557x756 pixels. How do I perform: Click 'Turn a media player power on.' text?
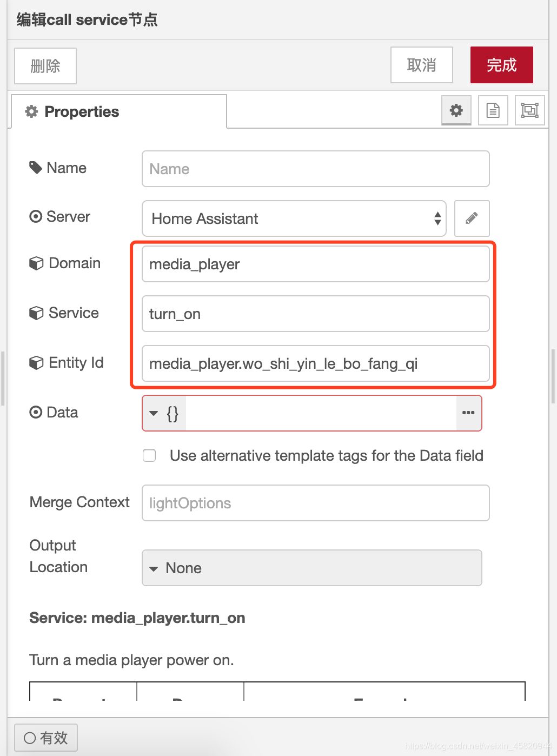click(131, 660)
